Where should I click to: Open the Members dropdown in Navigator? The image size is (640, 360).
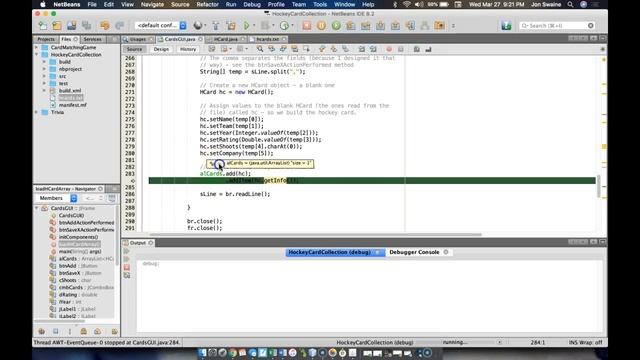56,198
